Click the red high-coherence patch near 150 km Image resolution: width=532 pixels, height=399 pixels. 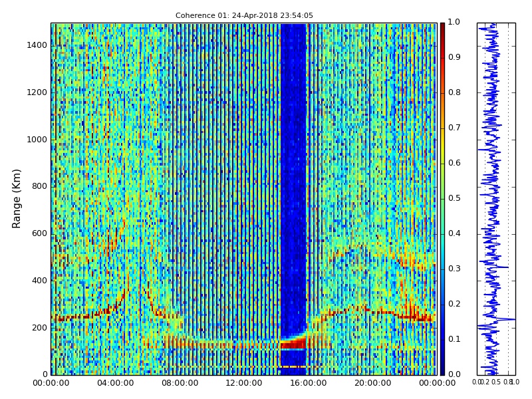293,344
